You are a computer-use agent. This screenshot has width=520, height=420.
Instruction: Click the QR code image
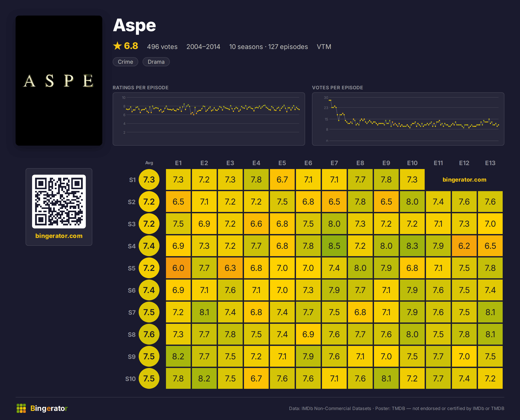[x=59, y=202]
